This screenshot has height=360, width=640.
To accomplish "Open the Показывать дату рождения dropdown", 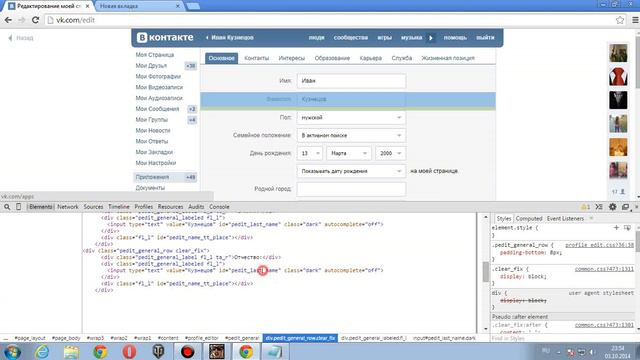I will pos(351,171).
